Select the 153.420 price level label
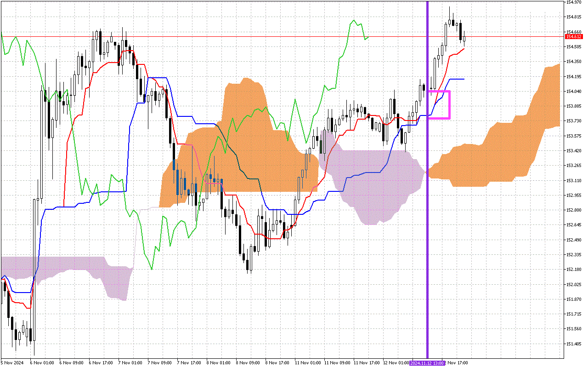 coord(574,151)
